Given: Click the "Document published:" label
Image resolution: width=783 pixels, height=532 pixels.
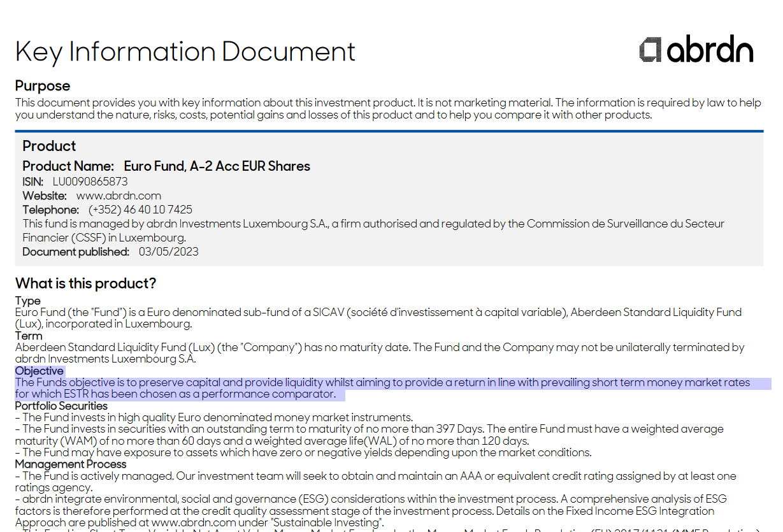Looking at the screenshot, I should tap(76, 252).
